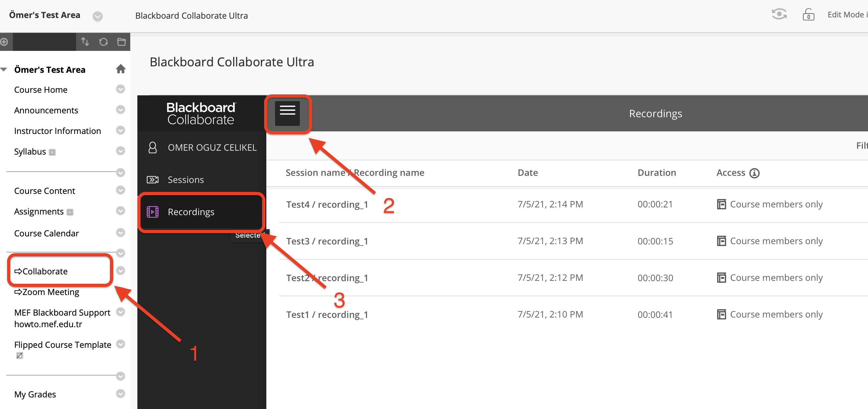Open dropdown next to Ömer's Test Area in header

click(x=98, y=16)
